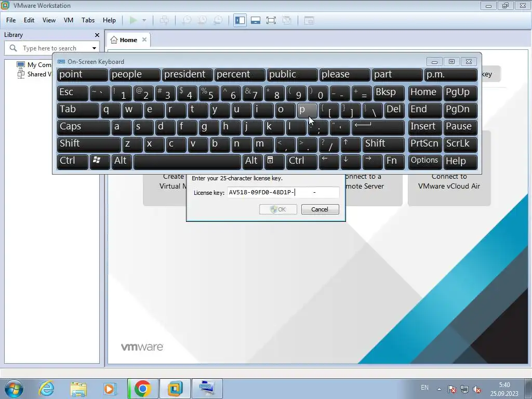532x399 pixels.
Task: Choose the 'people' word prediction
Action: [x=135, y=75]
